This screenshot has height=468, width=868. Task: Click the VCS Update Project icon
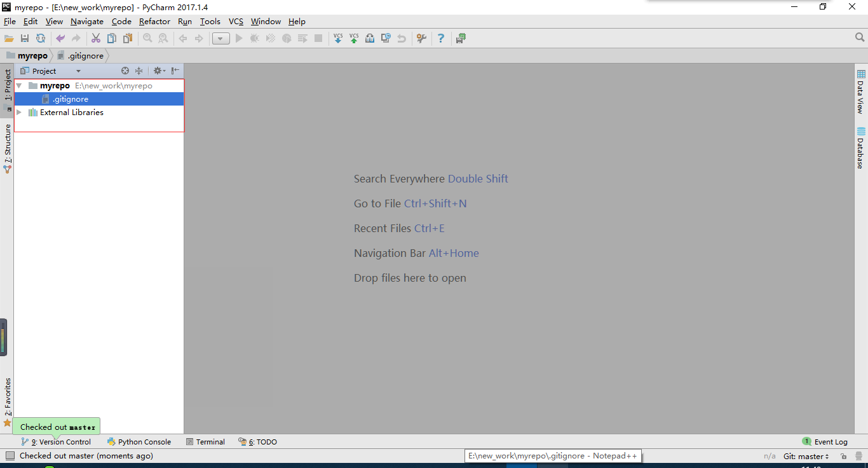tap(338, 39)
